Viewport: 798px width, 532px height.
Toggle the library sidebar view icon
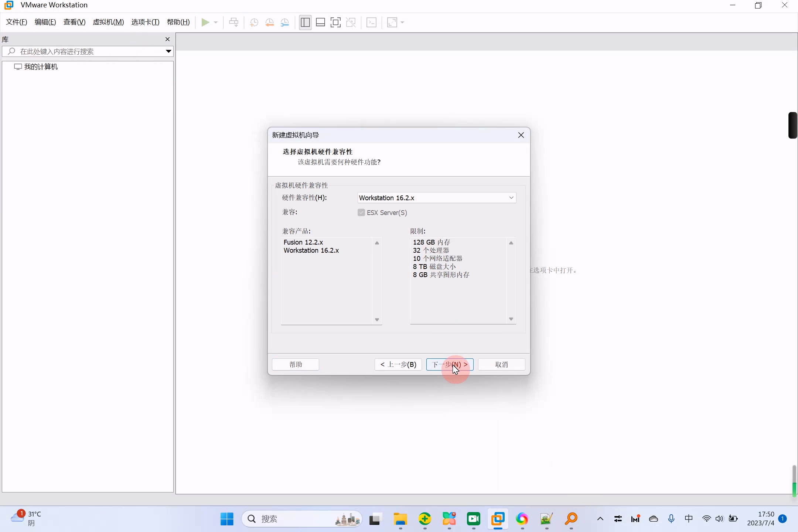point(305,23)
